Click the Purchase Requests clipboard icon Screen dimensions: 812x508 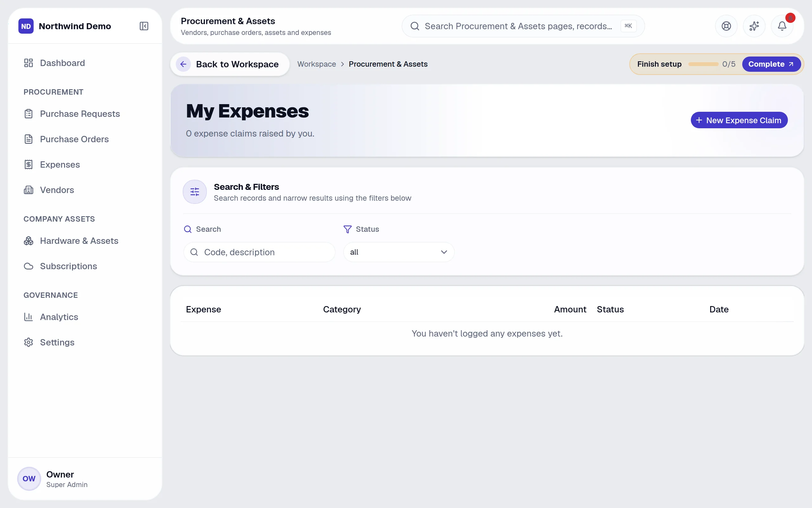[29, 114]
